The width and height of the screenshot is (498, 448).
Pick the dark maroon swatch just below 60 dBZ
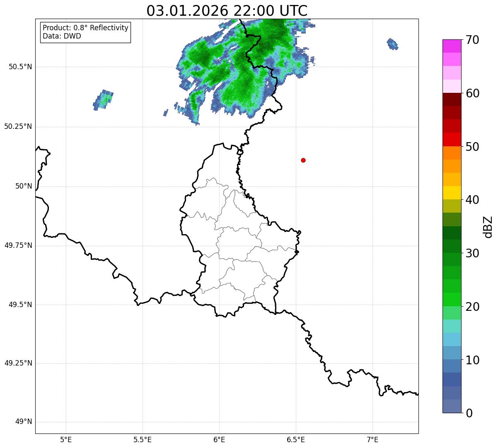click(452, 99)
